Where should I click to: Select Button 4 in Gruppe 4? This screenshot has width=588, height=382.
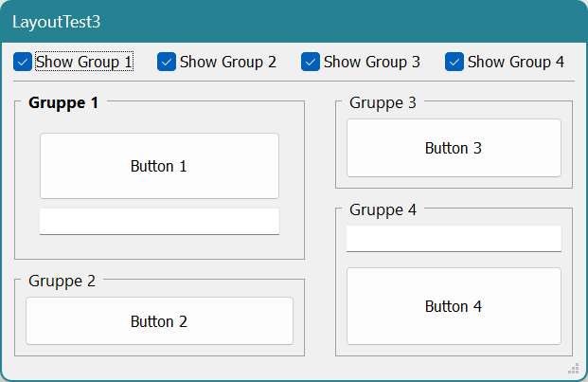(454, 306)
